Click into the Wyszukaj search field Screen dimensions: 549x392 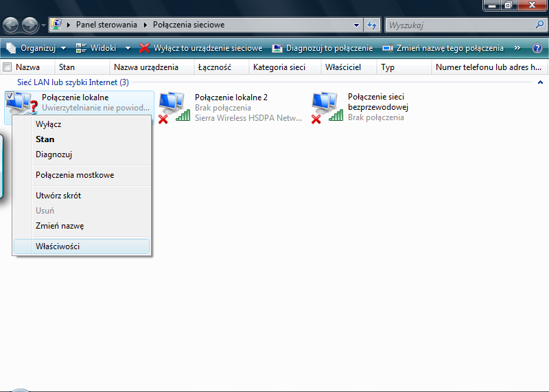coord(458,25)
